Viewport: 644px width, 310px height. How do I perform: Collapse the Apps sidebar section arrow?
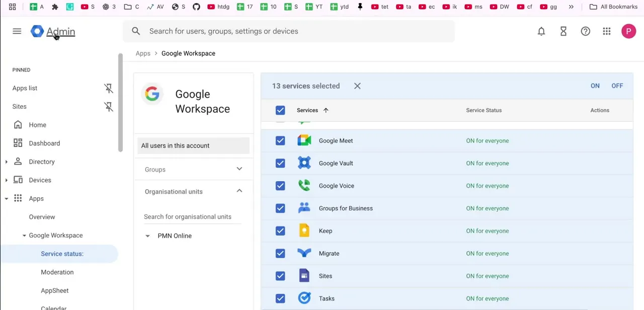pyautogui.click(x=6, y=199)
